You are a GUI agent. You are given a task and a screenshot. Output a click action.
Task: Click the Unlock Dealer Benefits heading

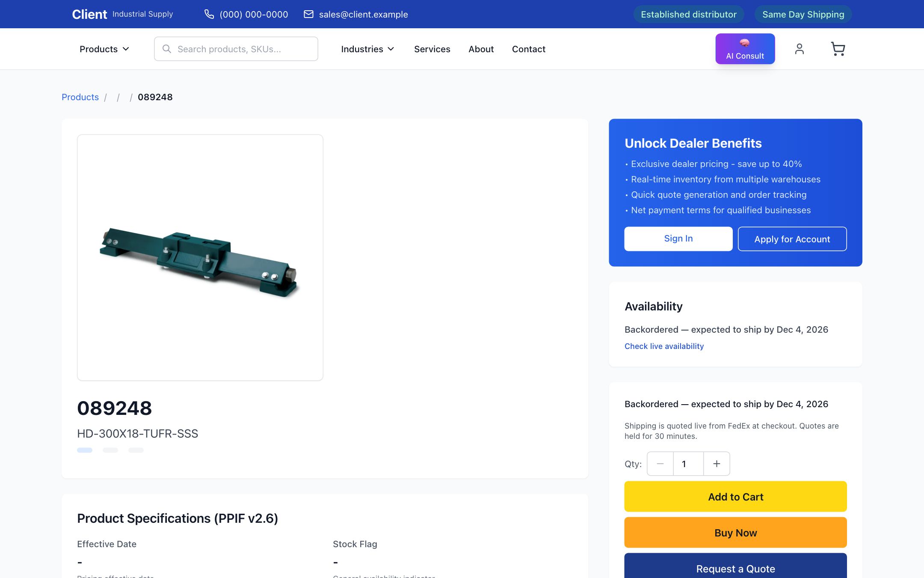click(693, 143)
